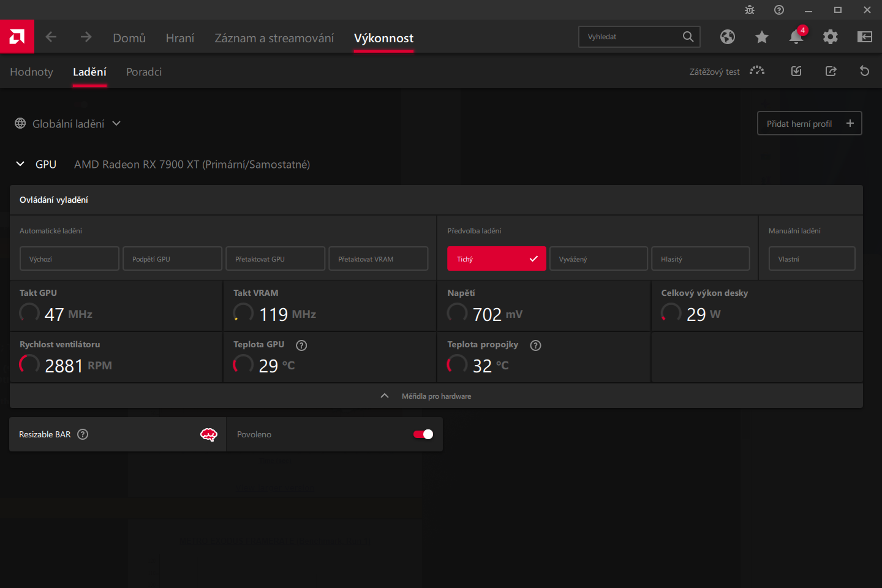The width and height of the screenshot is (882, 588).
Task: Open the Výkonnost tab
Action: 383,38
